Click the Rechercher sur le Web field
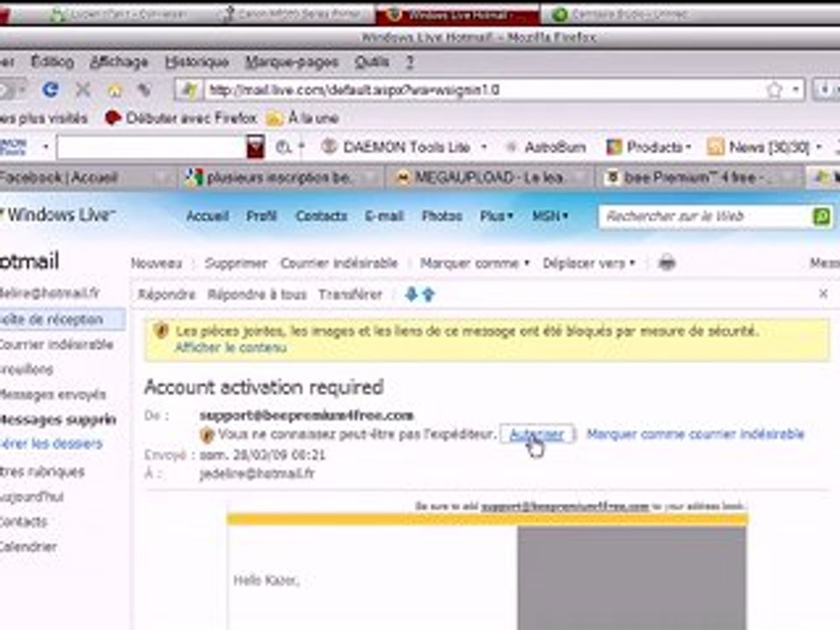The height and width of the screenshot is (630, 840). point(705,216)
